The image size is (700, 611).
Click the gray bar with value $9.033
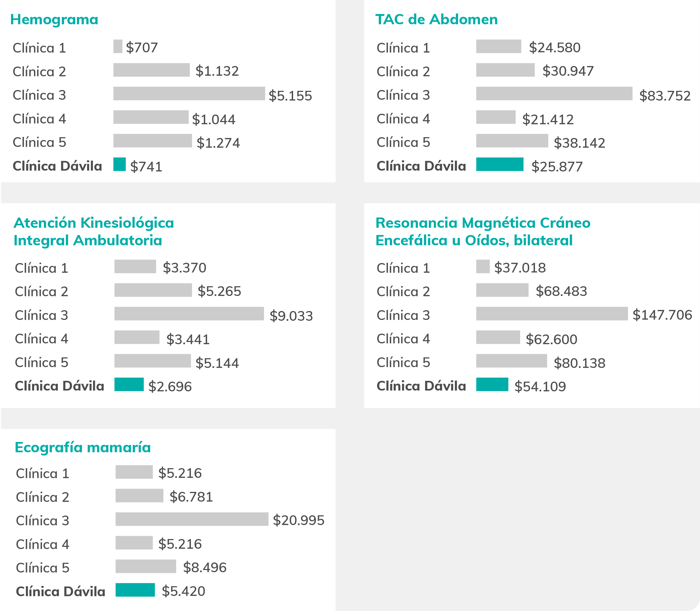point(189,313)
